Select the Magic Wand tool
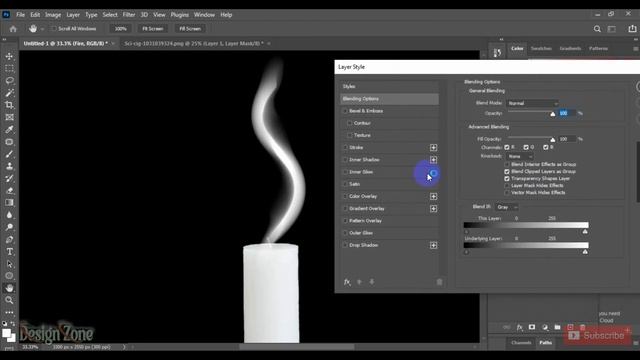Viewport: 640px width, 360px height. click(9, 93)
